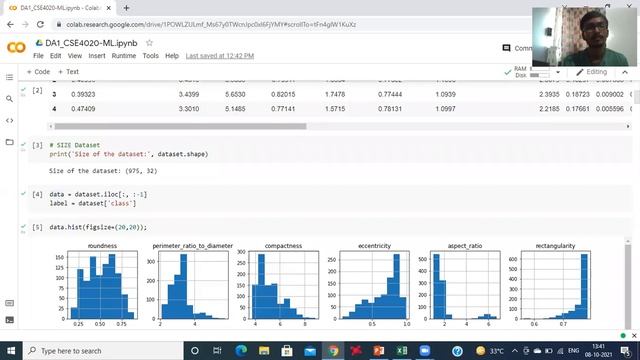Open Excel from taskbar
640x360 pixels.
click(x=402, y=351)
